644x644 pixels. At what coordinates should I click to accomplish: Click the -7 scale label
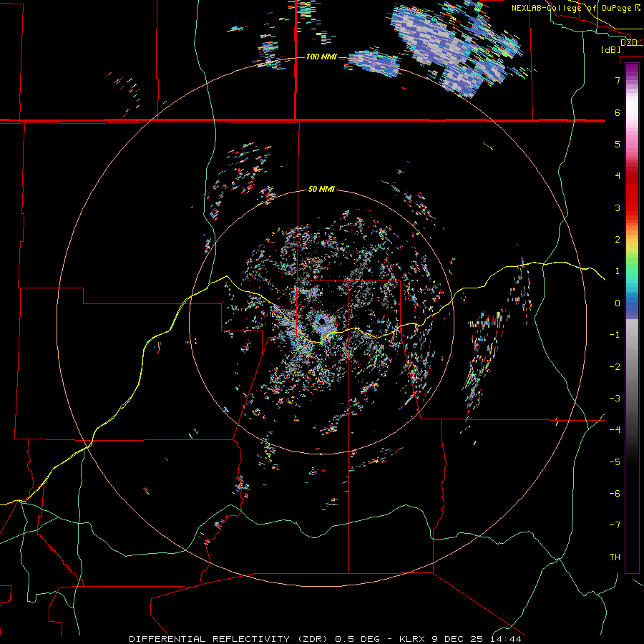click(x=615, y=525)
